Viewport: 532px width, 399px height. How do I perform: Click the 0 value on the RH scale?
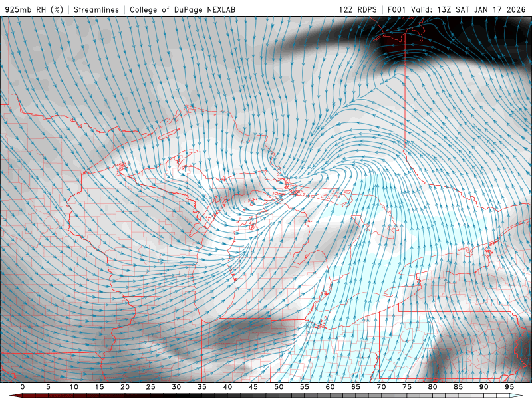(x=23, y=387)
